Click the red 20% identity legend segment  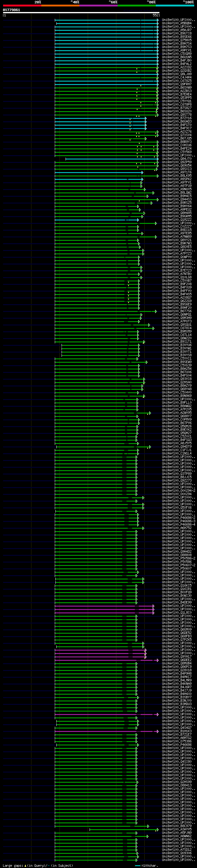[22, 6]
